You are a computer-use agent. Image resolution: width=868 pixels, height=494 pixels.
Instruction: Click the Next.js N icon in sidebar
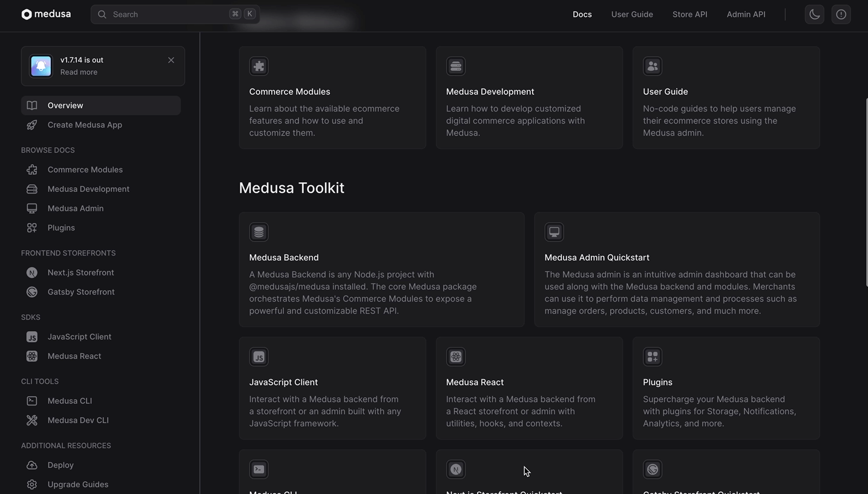[32, 272]
